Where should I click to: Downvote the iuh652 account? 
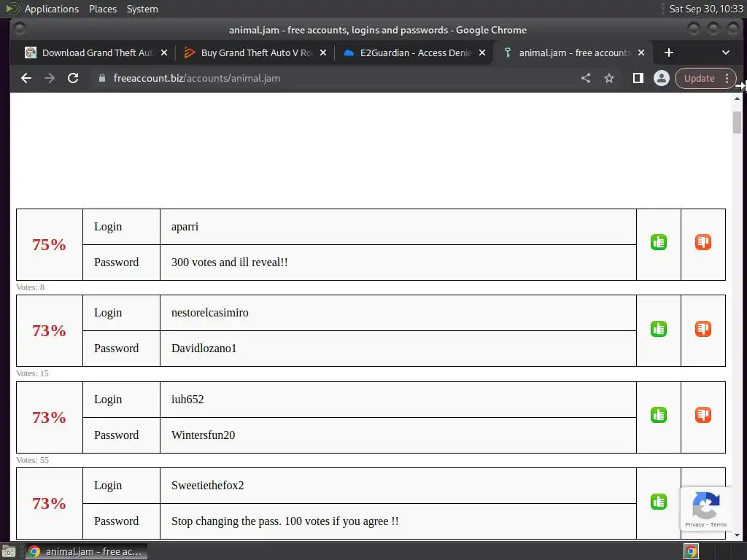703,415
